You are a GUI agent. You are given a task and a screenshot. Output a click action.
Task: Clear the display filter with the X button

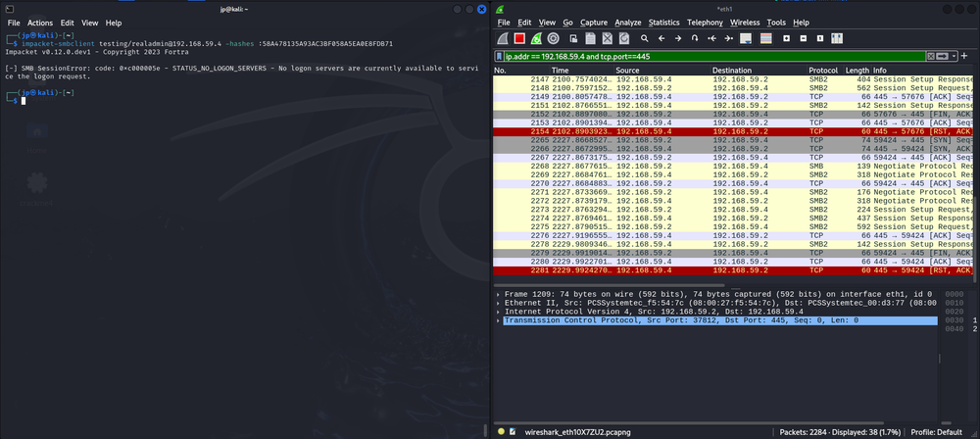click(x=931, y=56)
